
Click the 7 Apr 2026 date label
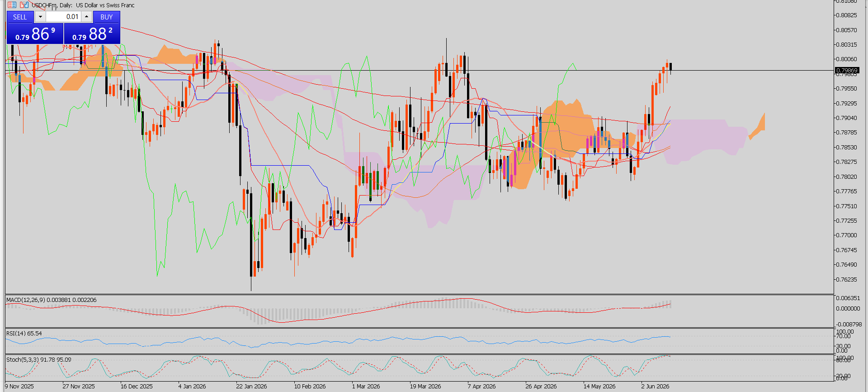pyautogui.click(x=481, y=386)
